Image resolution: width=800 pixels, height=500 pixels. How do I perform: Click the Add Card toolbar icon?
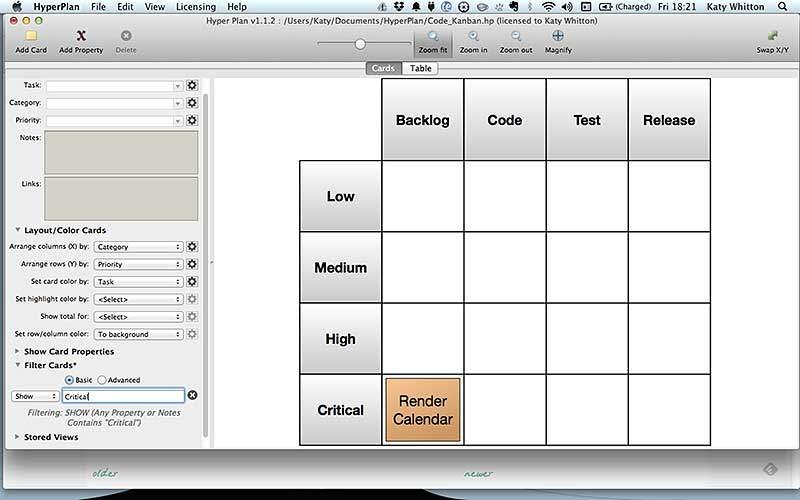tap(30, 36)
